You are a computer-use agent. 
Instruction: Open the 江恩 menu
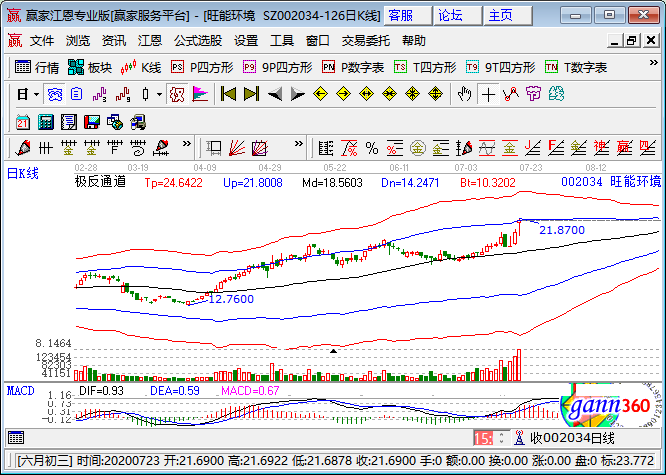click(150, 41)
